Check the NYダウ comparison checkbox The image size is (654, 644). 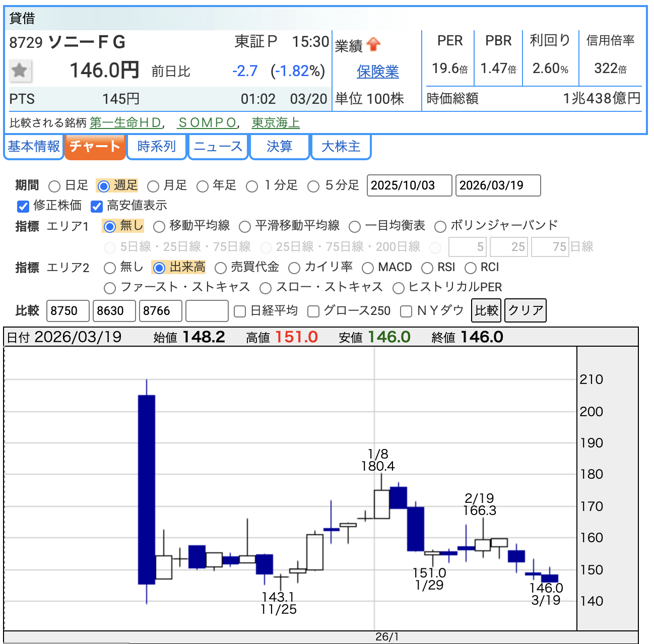(x=406, y=311)
